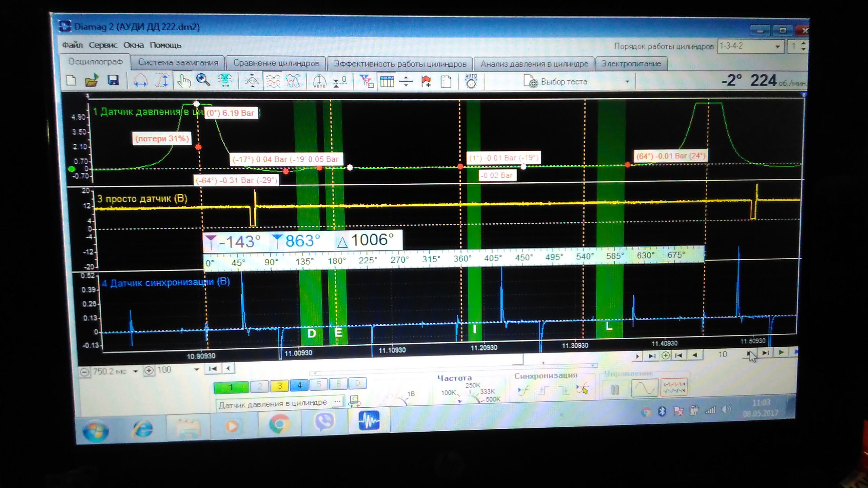Toggle channel 2 button
868x488 pixels.
260,386
